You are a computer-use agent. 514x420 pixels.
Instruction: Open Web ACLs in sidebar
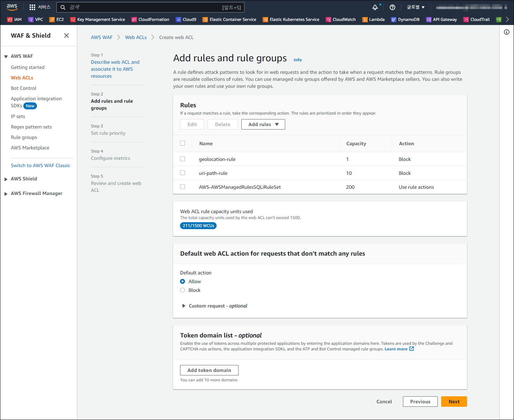click(22, 78)
